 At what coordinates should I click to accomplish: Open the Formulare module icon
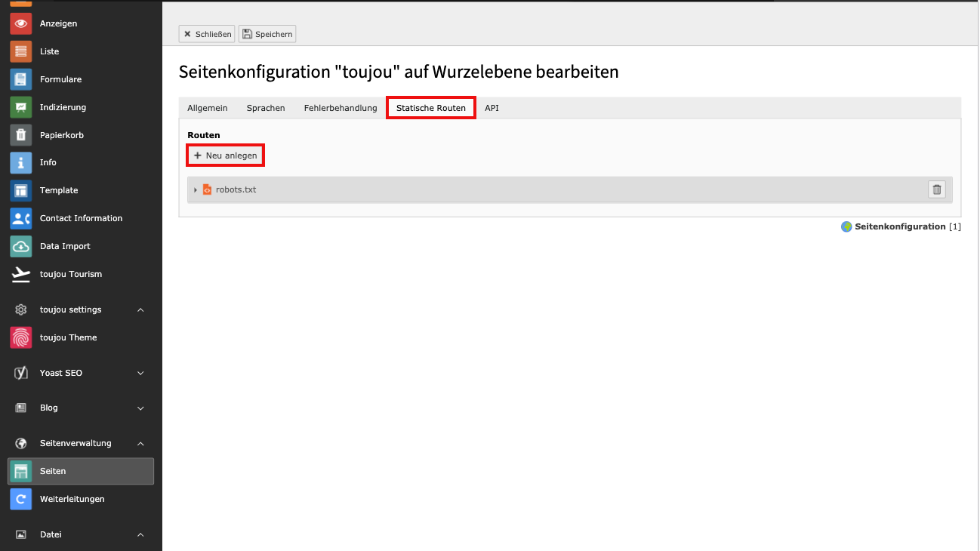21,79
